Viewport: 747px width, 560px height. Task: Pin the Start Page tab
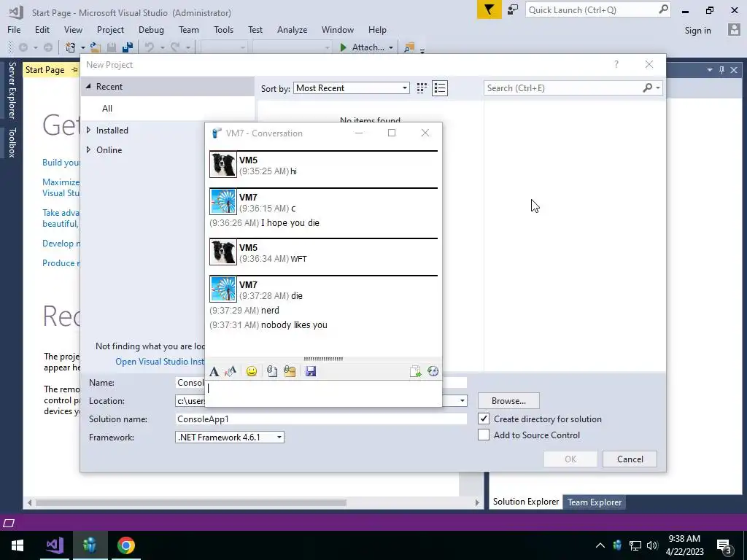pos(74,70)
